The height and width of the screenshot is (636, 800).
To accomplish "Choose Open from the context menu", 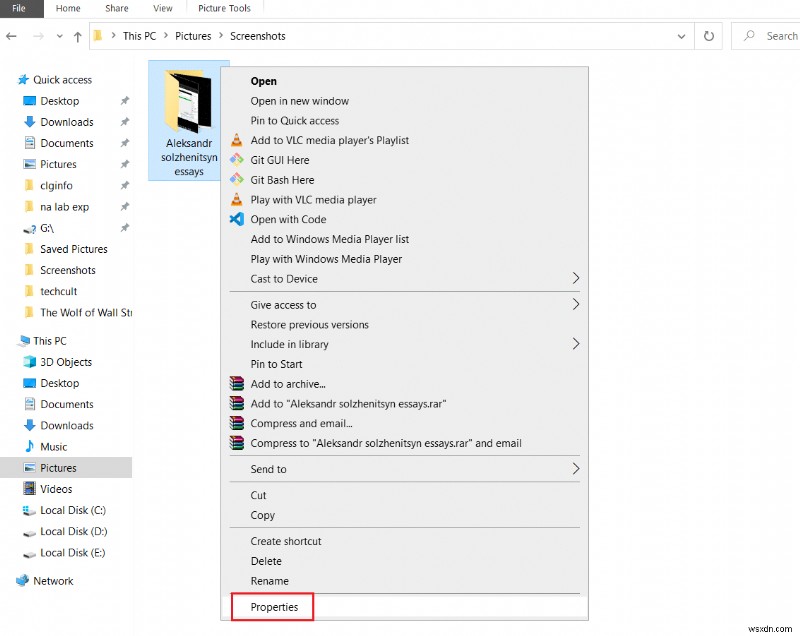I will point(263,81).
